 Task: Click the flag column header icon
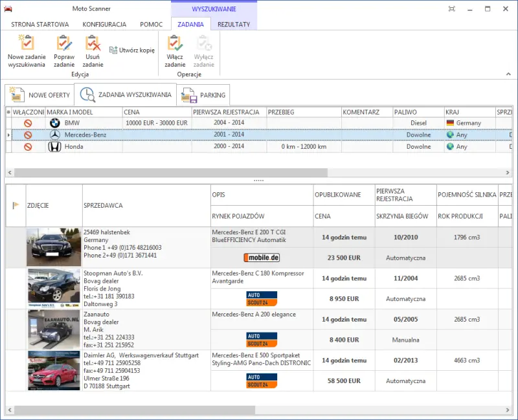coord(16,205)
